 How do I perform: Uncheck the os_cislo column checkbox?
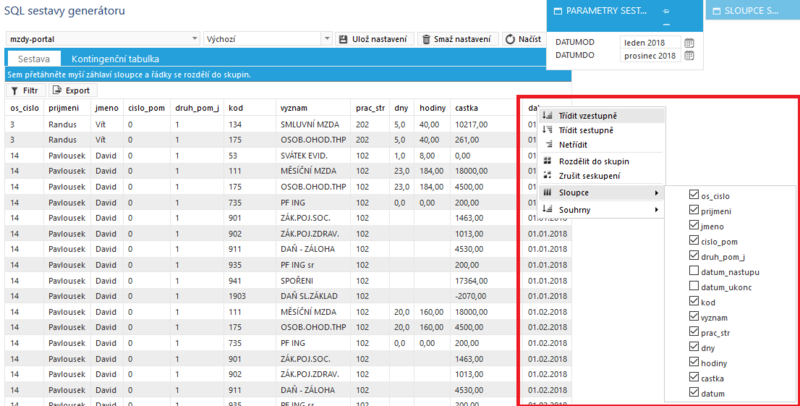(693, 194)
